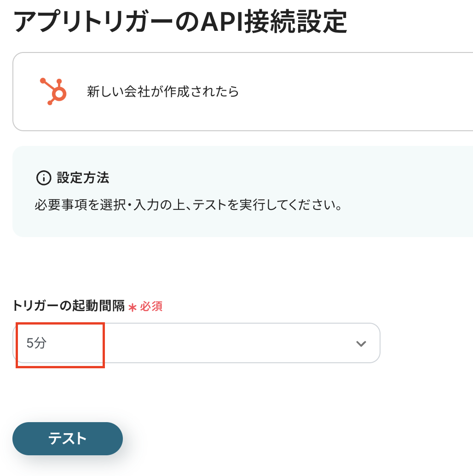Click the 新しい会社が作成されたら trigger title
Image resolution: width=473 pixels, height=476 pixels.
(163, 92)
